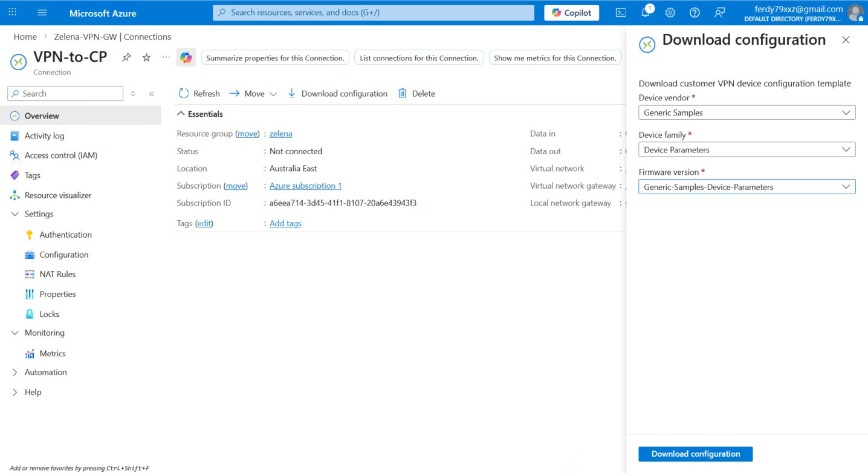Pin VPN-to-CP to dashboard
This screenshot has width=868, height=473.
[126, 57]
